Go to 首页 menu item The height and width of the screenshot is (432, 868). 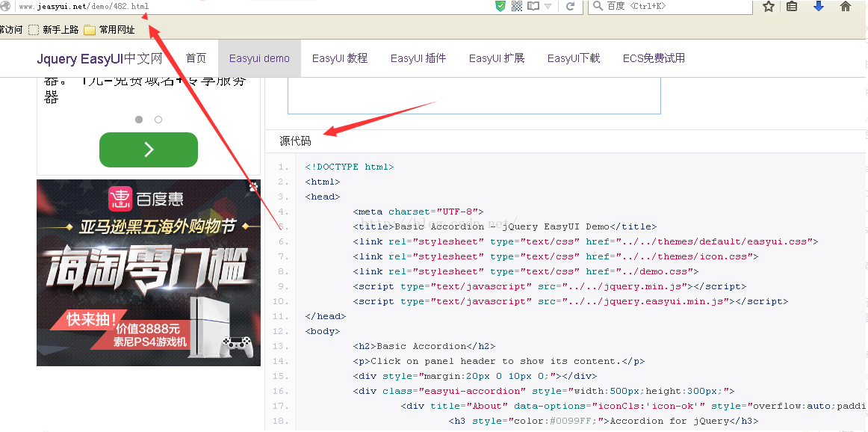pyautogui.click(x=196, y=58)
